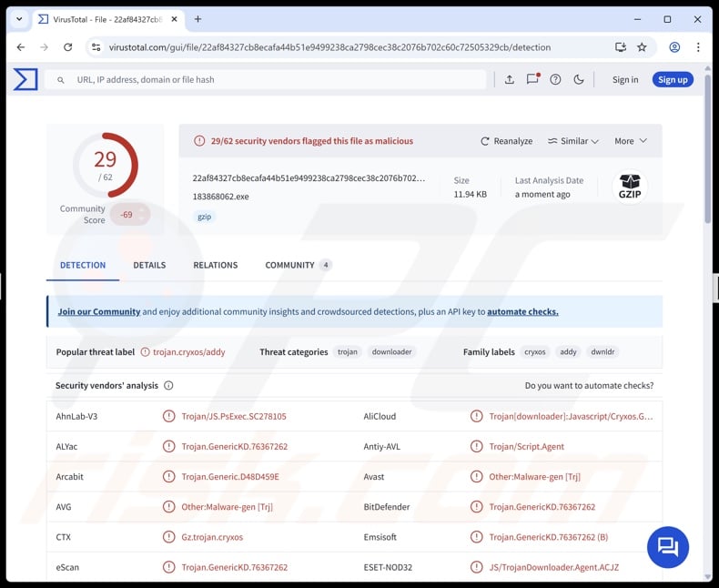The width and height of the screenshot is (719, 588).
Task: Click the downloader threat category chip
Action: [391, 351]
